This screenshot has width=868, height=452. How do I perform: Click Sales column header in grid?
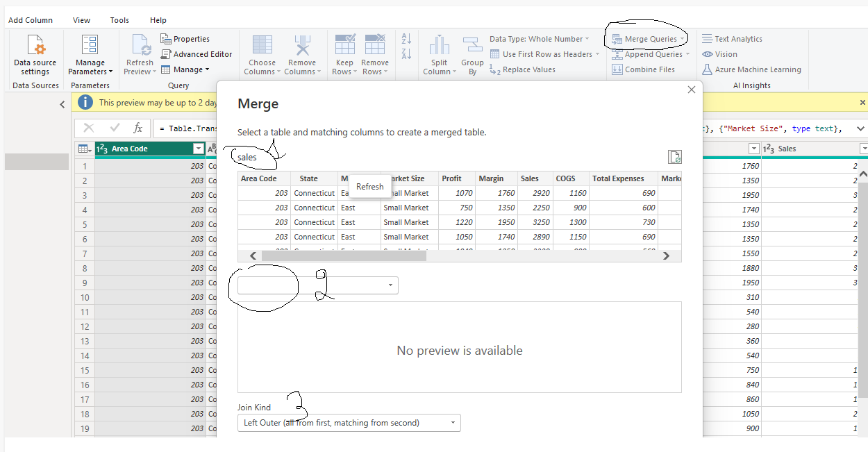coord(810,149)
